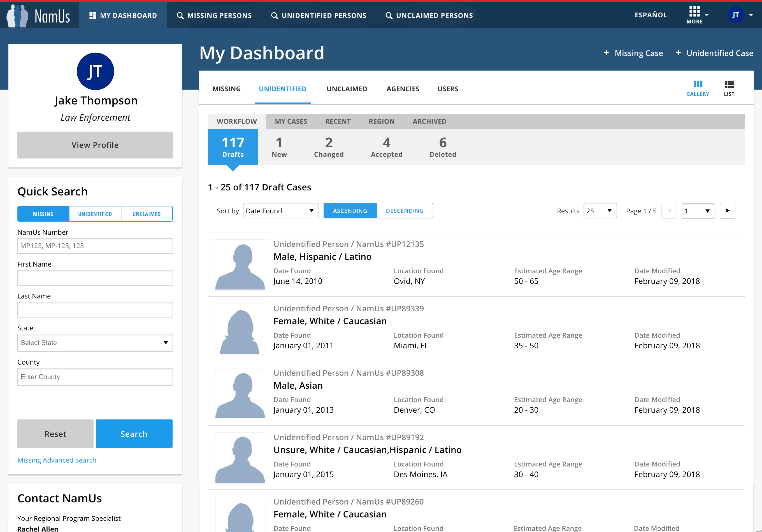Reset the Quick Search form
This screenshot has height=532, width=762.
(55, 433)
